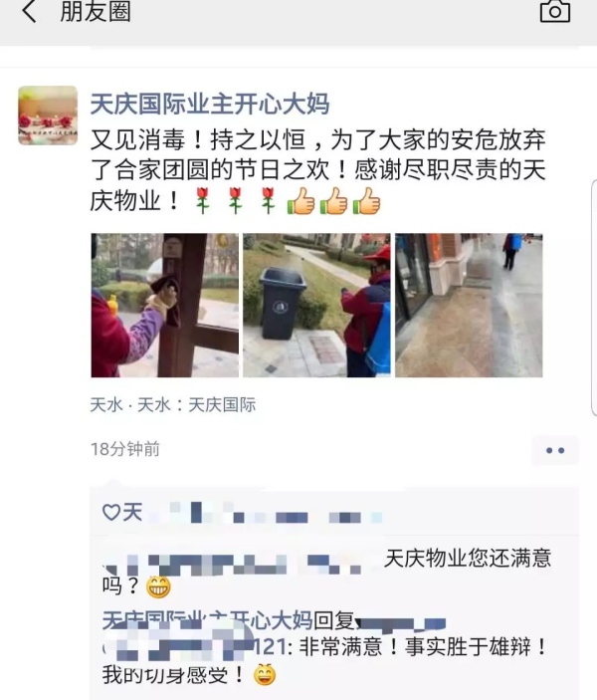Viewport: 597px width, 700px height.
Task: Open location link 天水·天水：天庆国际
Action: pyautogui.click(x=173, y=405)
